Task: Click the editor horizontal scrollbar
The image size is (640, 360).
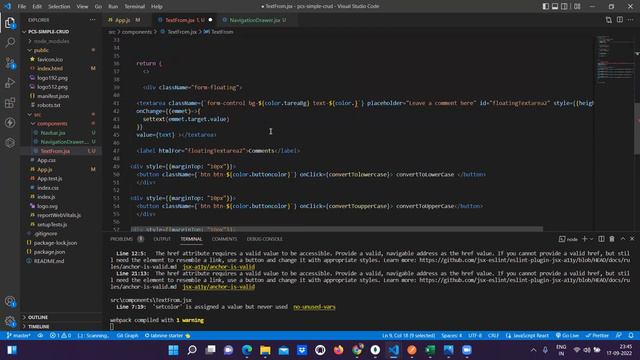Action: 337,229
